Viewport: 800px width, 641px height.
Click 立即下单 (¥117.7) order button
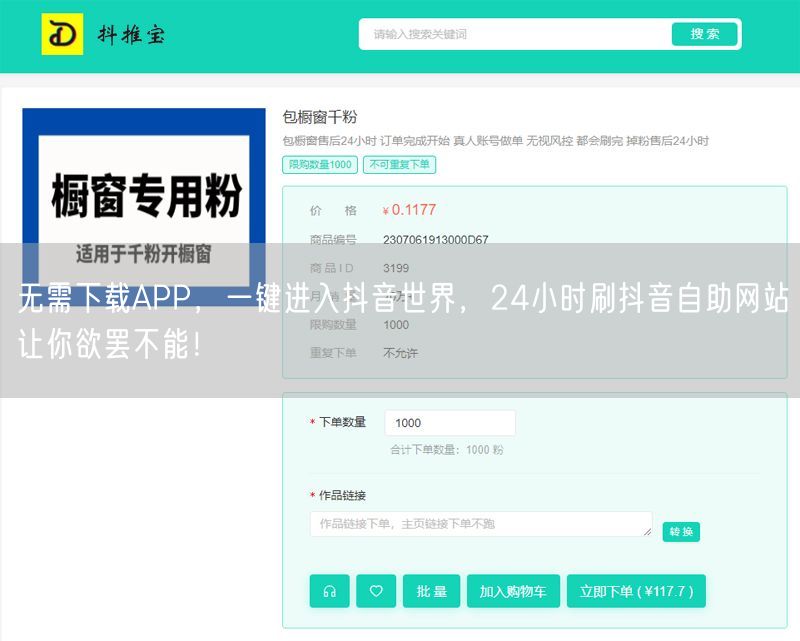(636, 591)
